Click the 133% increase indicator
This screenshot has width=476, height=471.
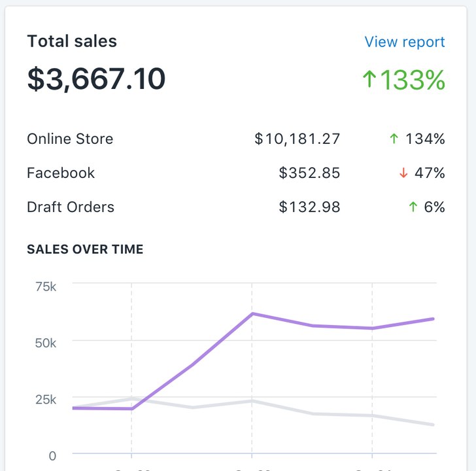404,80
